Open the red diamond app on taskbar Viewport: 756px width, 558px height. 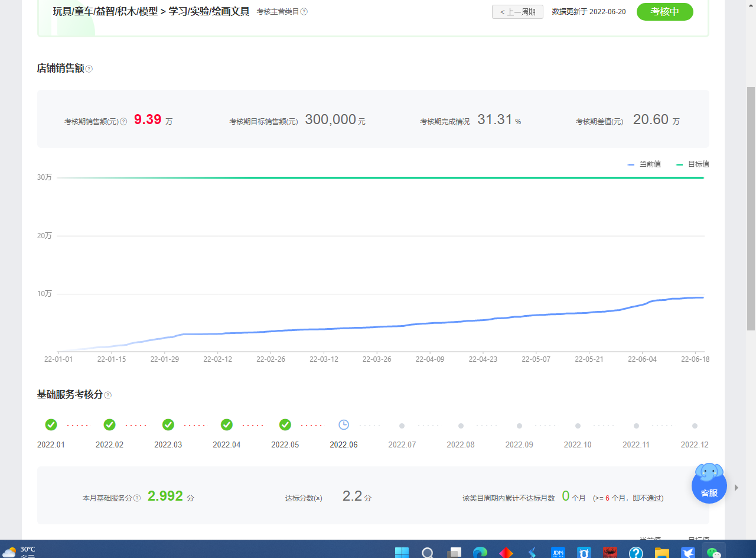(x=506, y=553)
